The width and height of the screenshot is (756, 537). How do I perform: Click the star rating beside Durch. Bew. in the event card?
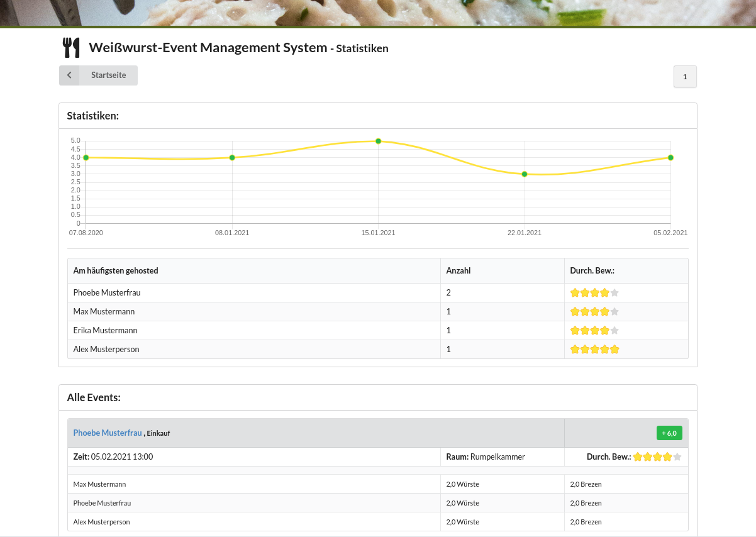[x=657, y=457]
